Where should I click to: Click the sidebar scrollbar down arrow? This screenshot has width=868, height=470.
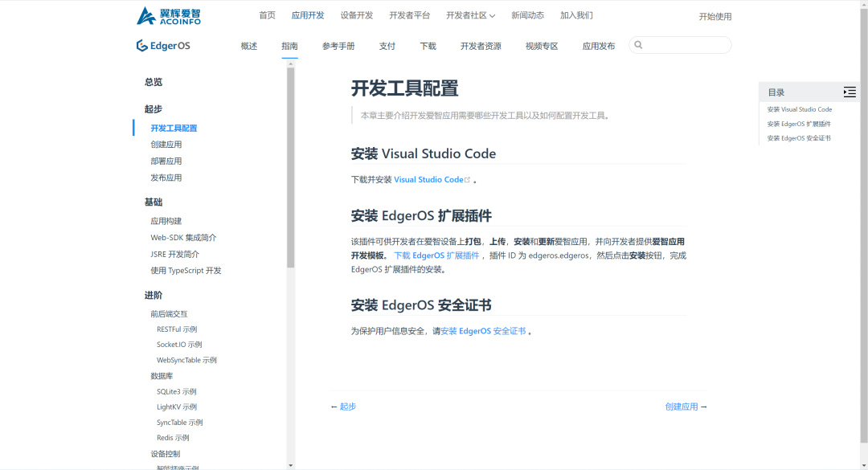(x=291, y=465)
